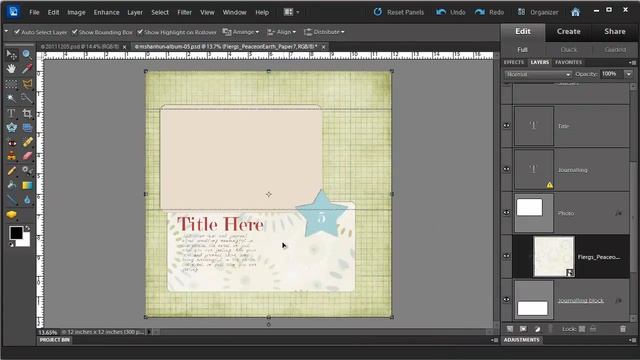Select the Eyedropper tool

(x=27, y=69)
